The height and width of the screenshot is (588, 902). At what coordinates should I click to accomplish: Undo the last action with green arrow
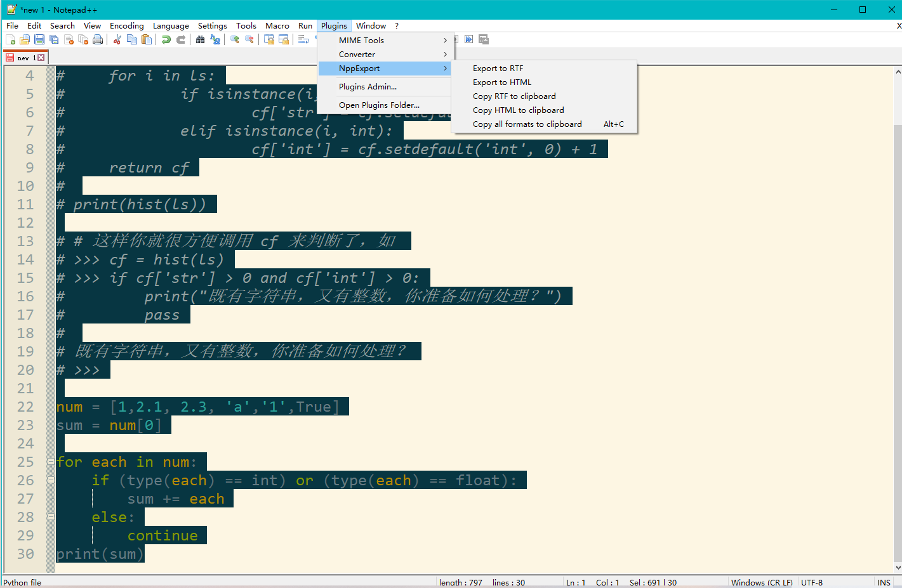click(166, 39)
